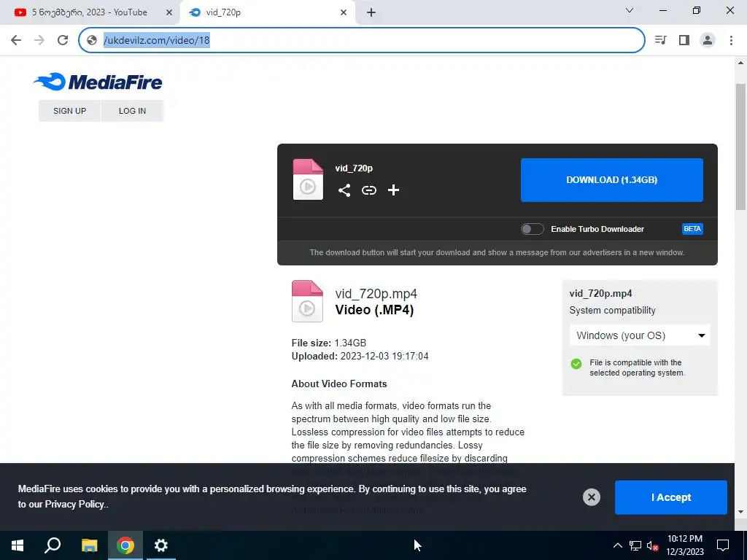Close the YouTube tab
The height and width of the screenshot is (560, 747).
pyautogui.click(x=169, y=12)
